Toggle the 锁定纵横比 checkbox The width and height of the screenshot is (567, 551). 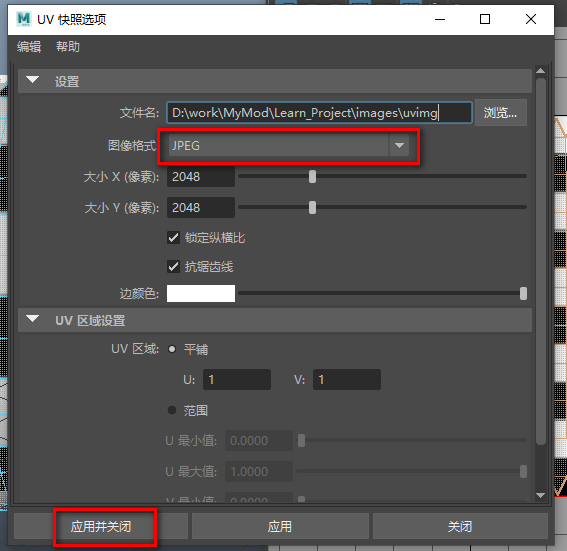coord(173,238)
